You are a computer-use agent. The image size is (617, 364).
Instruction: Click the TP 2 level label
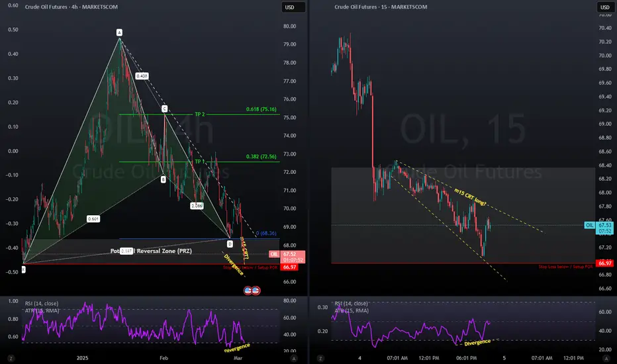(200, 114)
